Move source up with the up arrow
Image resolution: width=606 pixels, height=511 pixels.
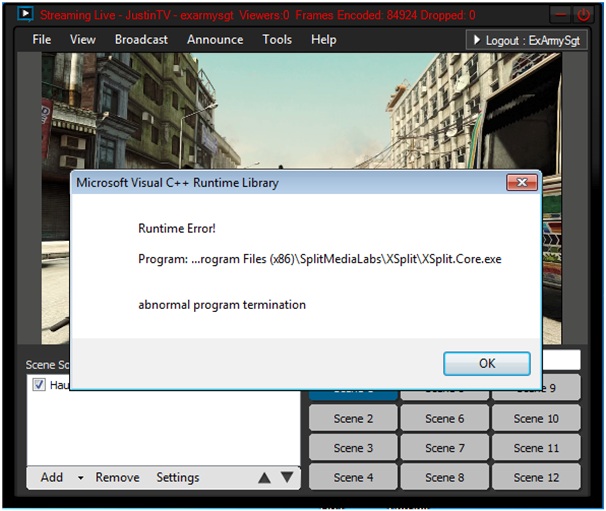click(x=264, y=478)
